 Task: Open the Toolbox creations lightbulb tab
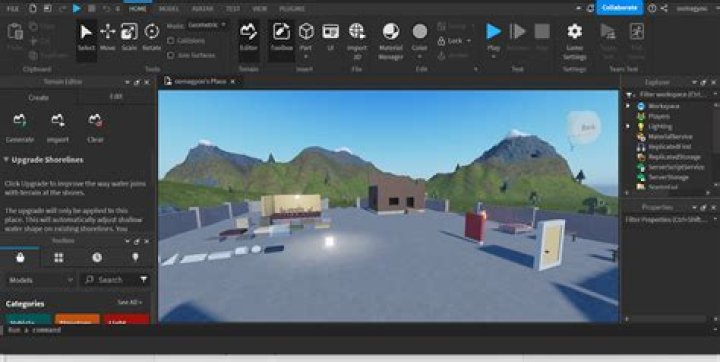click(135, 258)
